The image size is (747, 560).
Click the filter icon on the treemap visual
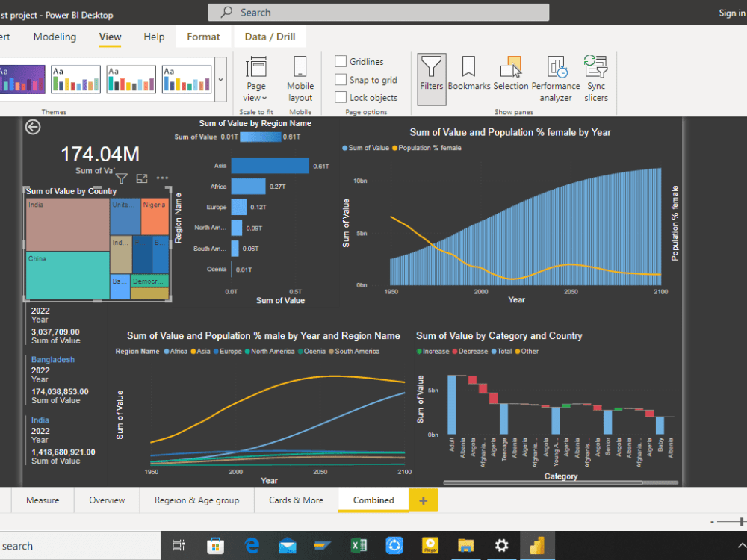point(121,178)
